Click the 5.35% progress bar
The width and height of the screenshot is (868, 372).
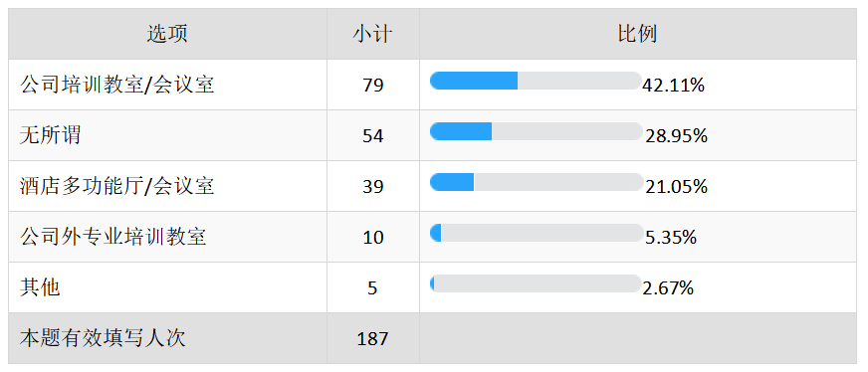536,233
